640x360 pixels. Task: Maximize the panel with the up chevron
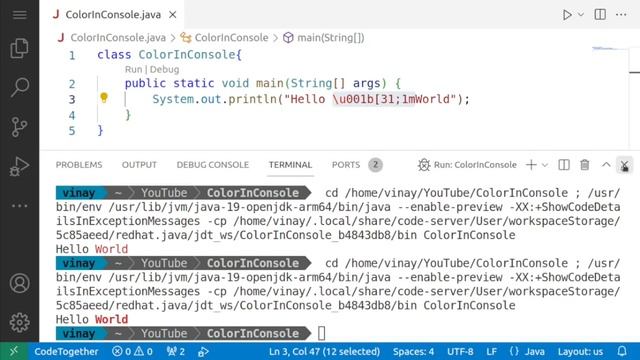(606, 165)
